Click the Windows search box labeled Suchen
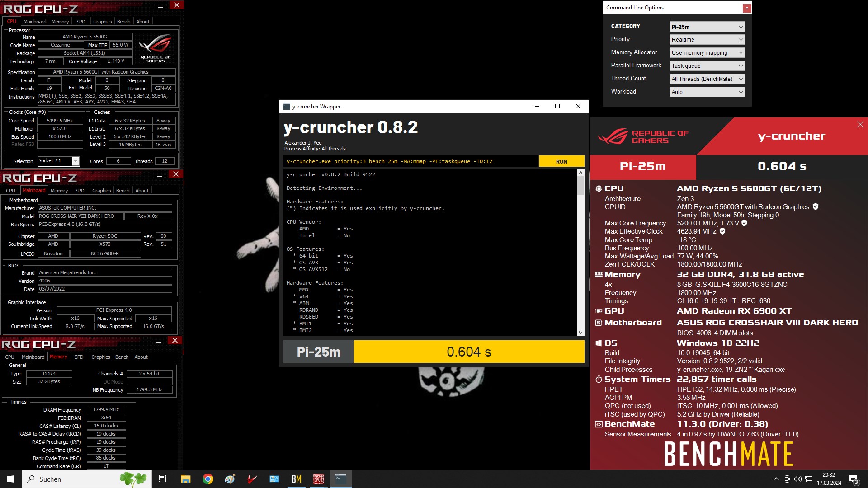 [x=87, y=479]
